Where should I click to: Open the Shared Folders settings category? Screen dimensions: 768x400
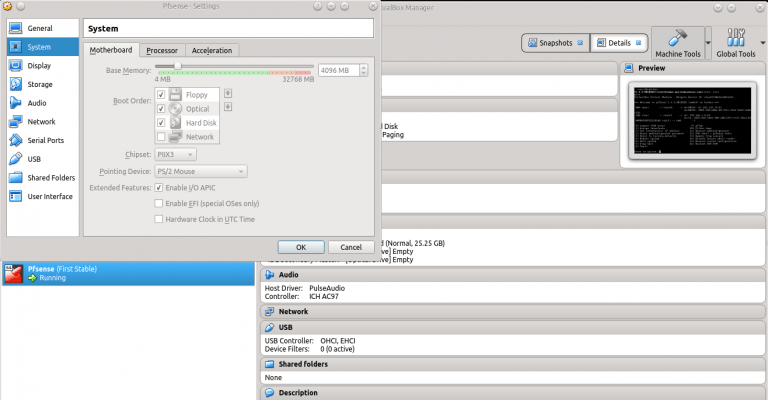click(x=43, y=178)
